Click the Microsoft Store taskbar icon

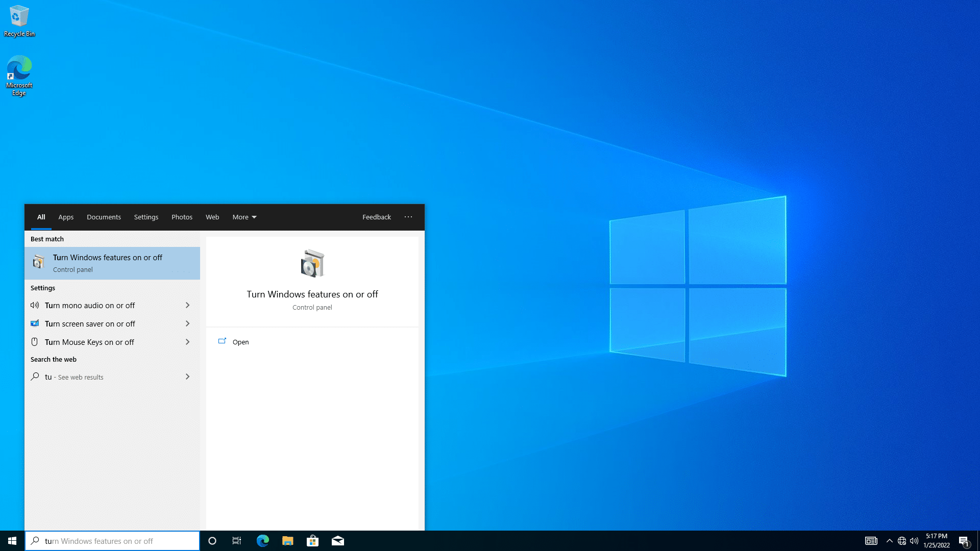(312, 541)
